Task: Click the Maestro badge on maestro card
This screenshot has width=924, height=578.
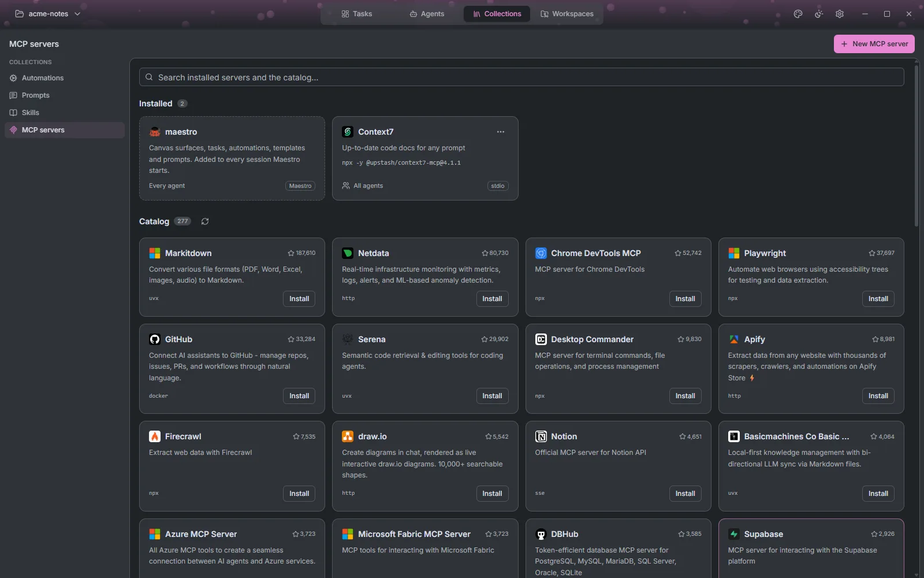Action: point(300,186)
